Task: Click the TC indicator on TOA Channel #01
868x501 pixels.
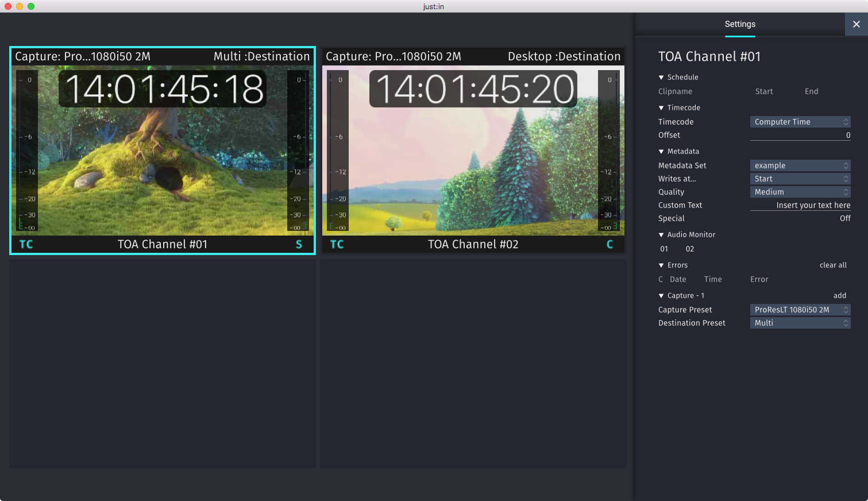Action: [26, 244]
